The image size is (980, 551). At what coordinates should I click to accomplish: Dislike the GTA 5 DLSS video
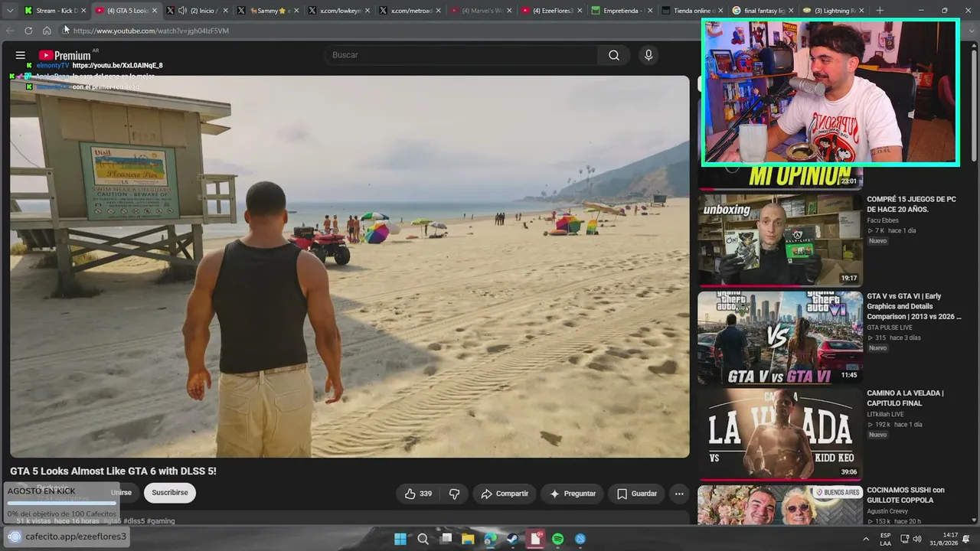coord(454,494)
